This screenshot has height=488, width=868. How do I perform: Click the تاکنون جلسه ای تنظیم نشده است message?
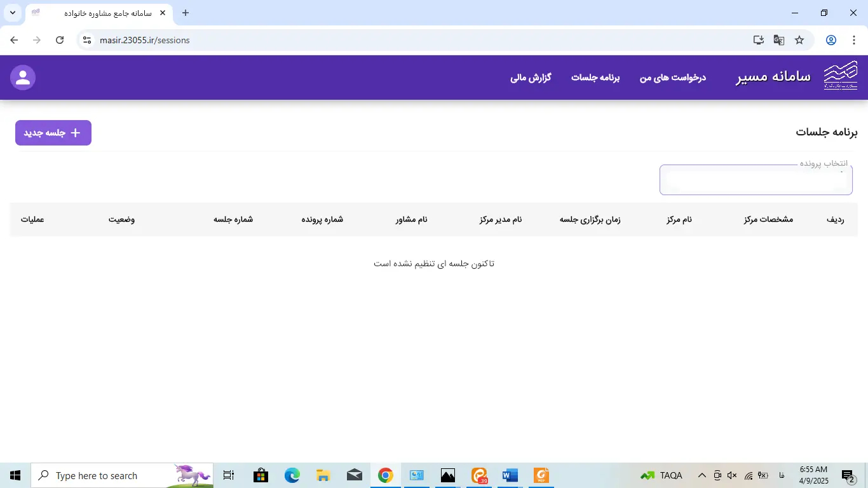[x=434, y=264]
